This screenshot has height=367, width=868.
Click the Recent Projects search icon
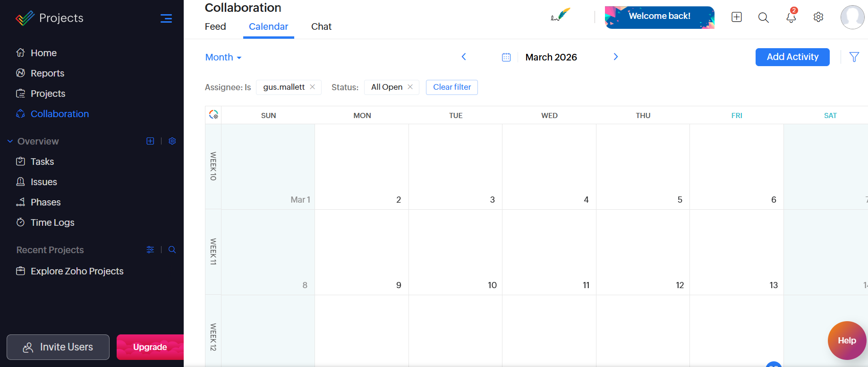point(172,249)
